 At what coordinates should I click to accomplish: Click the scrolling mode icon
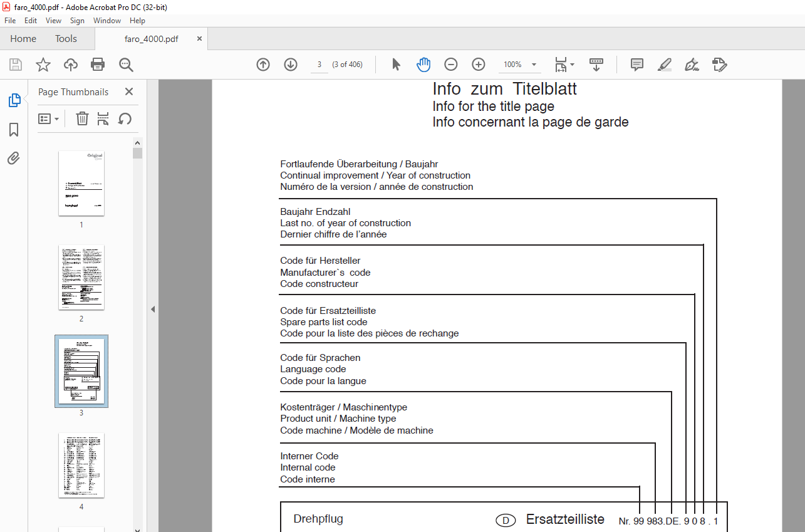[x=596, y=65]
